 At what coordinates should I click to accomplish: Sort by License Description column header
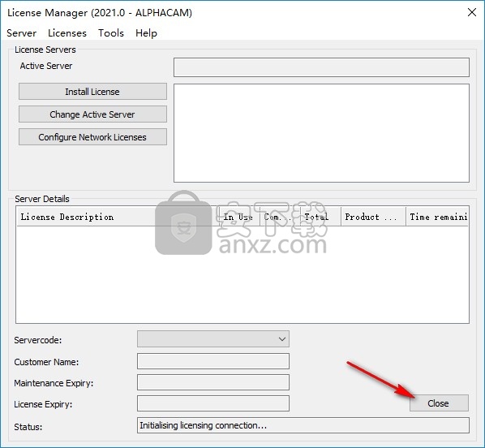(x=118, y=217)
